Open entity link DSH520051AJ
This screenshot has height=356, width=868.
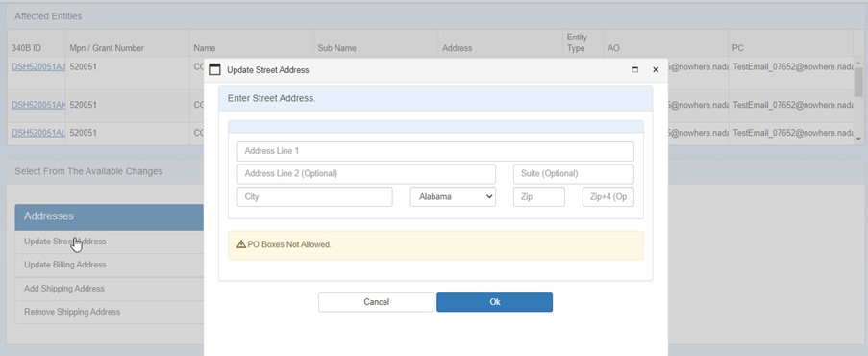click(38, 66)
